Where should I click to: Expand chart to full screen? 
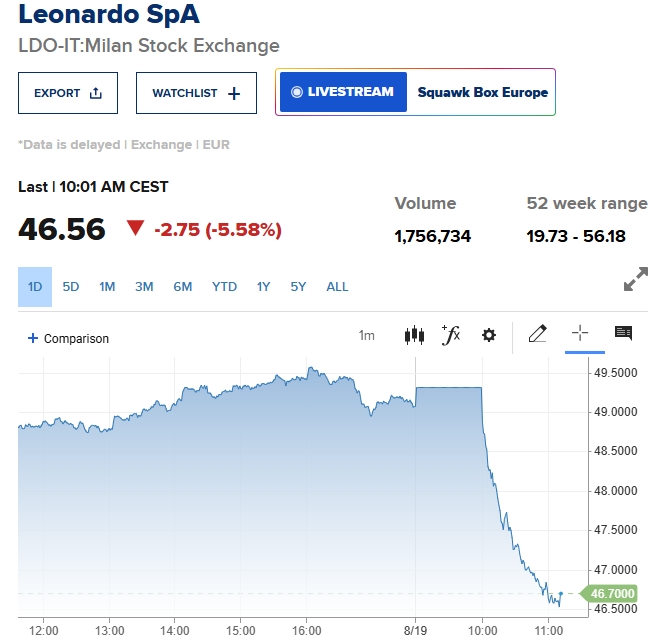[x=635, y=281]
